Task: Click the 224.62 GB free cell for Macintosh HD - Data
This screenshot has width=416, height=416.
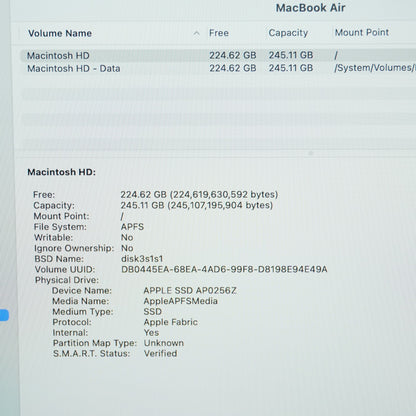Action: 233,68
